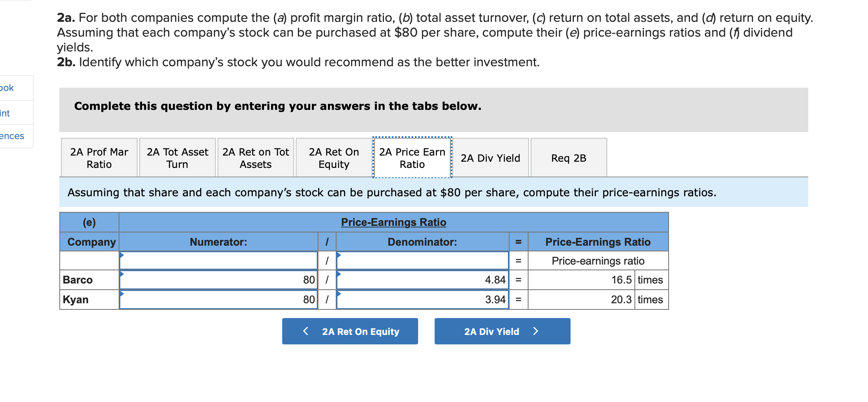Open the References sidebar link
The width and height of the screenshot is (868, 402).
[x=12, y=136]
